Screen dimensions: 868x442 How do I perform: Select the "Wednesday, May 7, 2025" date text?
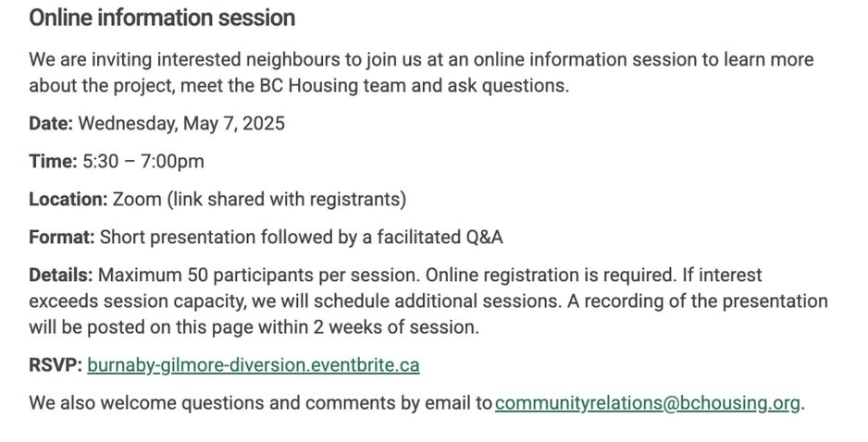[x=181, y=123]
